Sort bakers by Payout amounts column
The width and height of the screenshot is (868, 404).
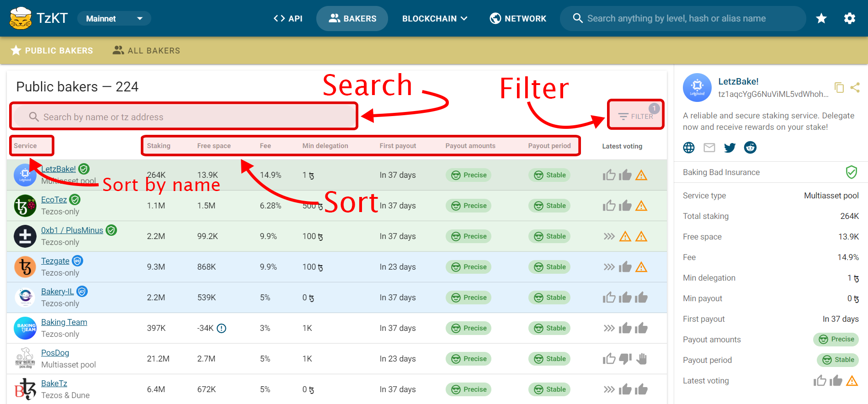470,146
